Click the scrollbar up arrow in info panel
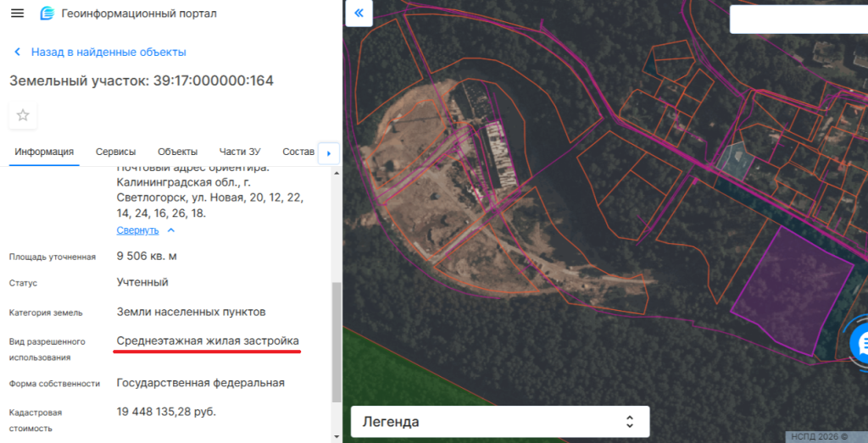 tap(337, 173)
